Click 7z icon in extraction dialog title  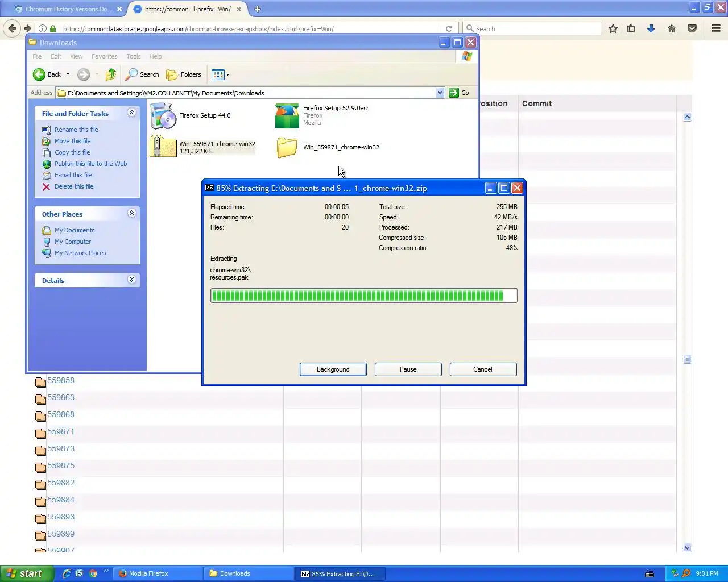coord(209,188)
